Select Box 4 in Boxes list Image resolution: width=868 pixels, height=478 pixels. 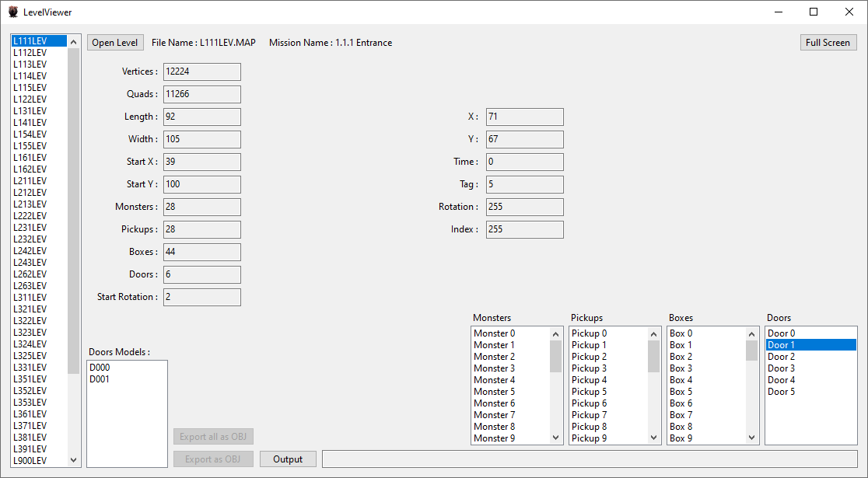[x=706, y=379]
